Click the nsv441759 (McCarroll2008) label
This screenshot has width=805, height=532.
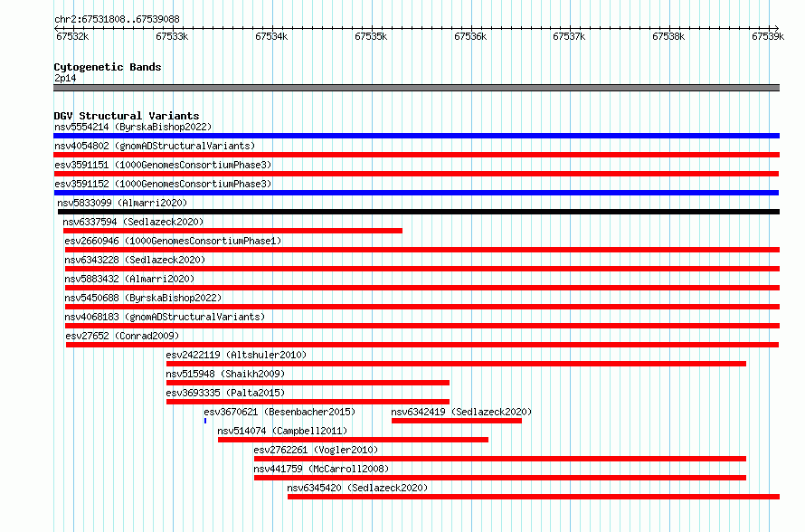321,469
